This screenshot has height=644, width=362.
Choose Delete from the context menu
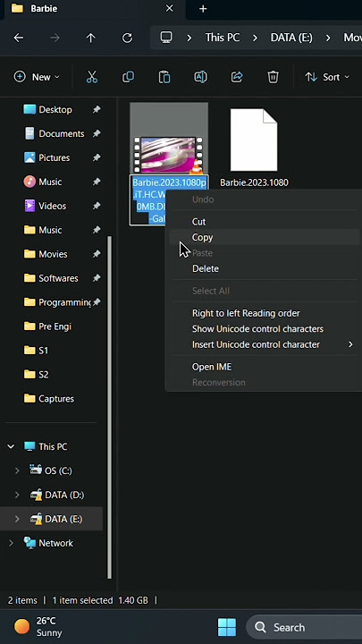pos(265,268)
